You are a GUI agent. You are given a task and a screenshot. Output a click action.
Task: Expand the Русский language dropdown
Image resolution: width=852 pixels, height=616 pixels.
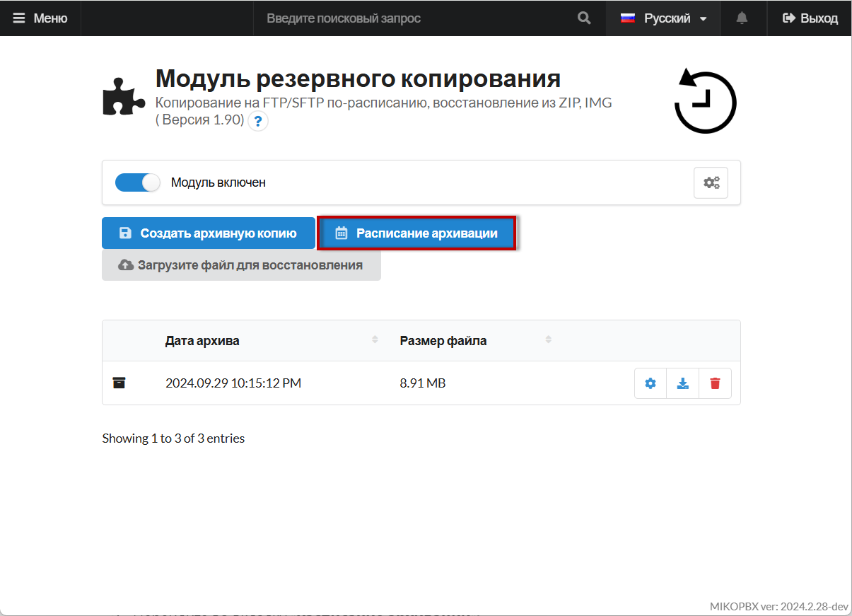(x=663, y=18)
